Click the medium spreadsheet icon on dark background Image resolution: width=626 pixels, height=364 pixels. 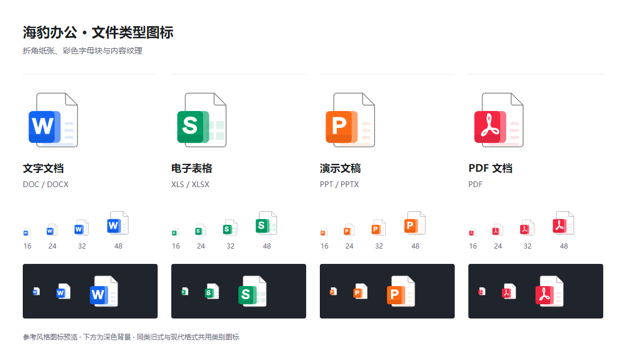[x=212, y=291]
